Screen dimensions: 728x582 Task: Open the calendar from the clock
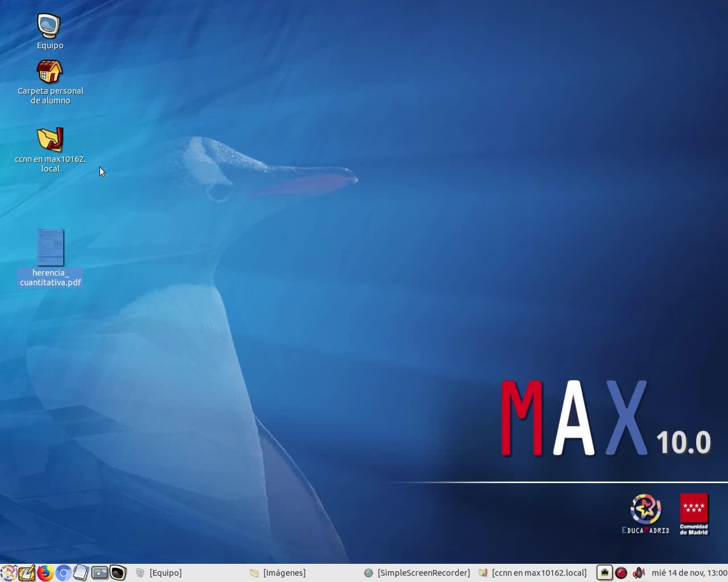pyautogui.click(x=689, y=573)
